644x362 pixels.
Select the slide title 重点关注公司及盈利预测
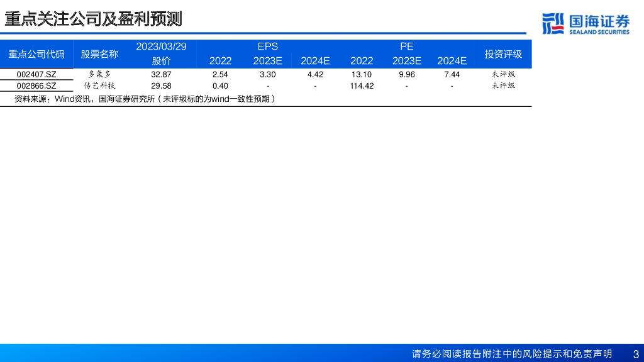pos(94,19)
